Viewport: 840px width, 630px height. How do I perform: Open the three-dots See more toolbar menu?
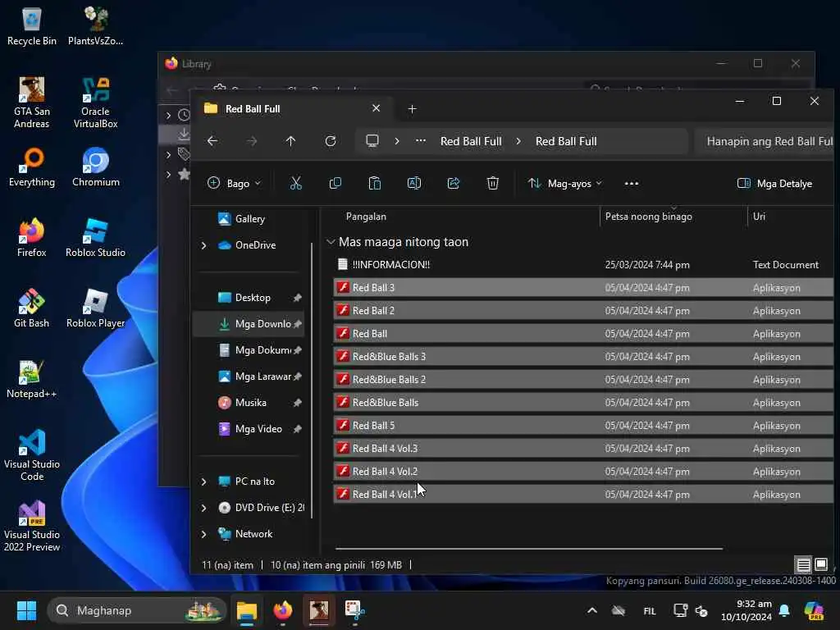click(632, 183)
